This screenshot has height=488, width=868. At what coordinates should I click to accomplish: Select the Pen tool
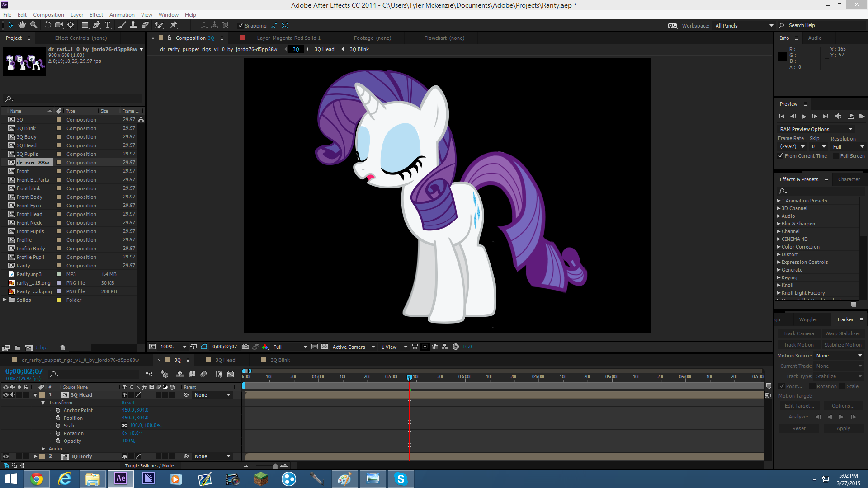96,25
